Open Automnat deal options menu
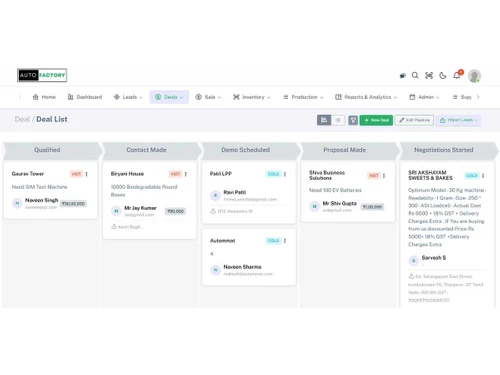500x375 pixels. coord(285,241)
